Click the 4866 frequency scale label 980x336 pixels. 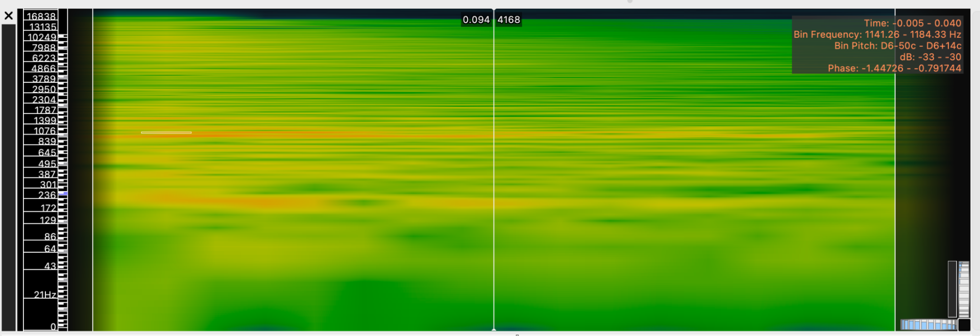coord(44,68)
